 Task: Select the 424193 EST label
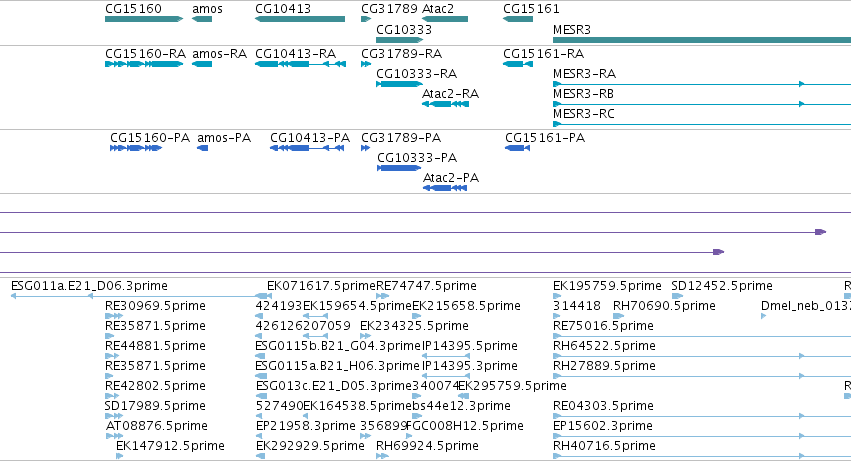coord(278,306)
